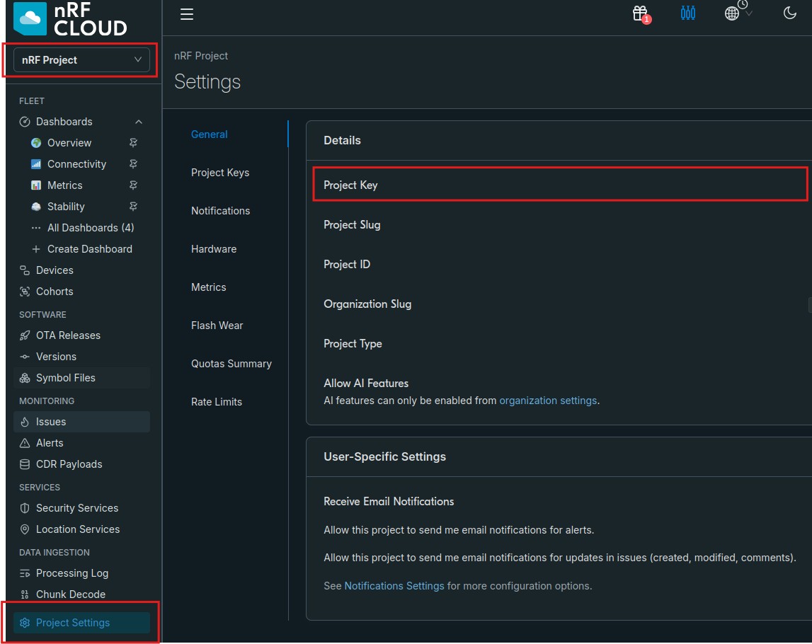Image resolution: width=812 pixels, height=644 pixels.
Task: Switch to Flash Wear tab
Action: [217, 326]
